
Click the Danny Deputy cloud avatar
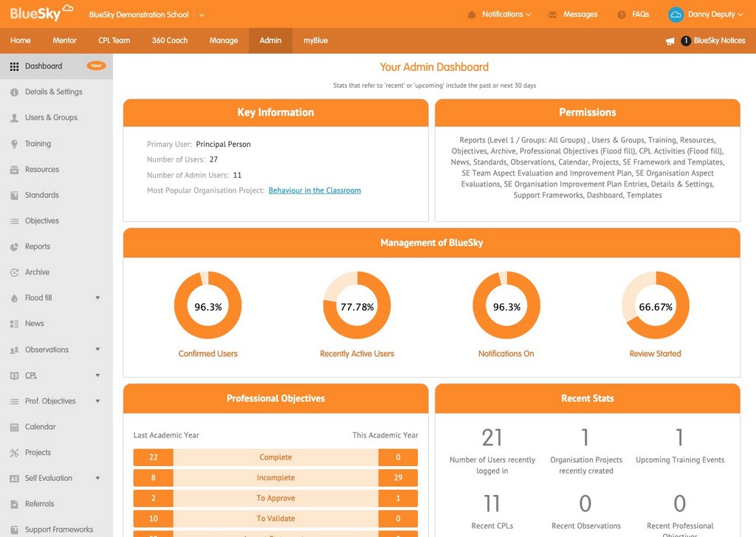click(x=676, y=15)
